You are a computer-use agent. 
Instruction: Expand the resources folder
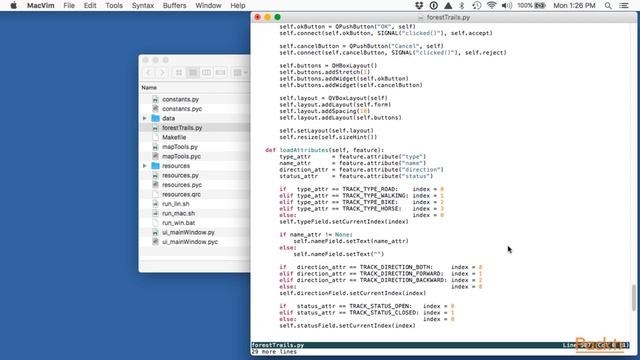pos(144,166)
